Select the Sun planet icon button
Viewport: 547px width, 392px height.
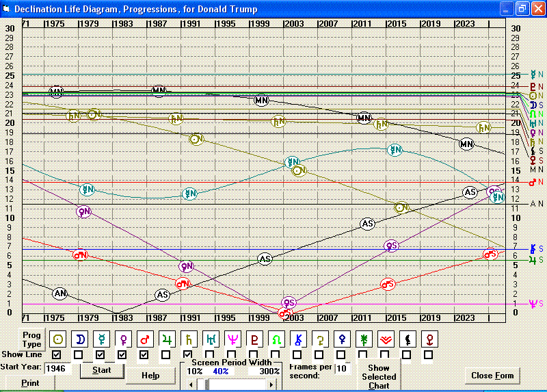[x=58, y=339]
